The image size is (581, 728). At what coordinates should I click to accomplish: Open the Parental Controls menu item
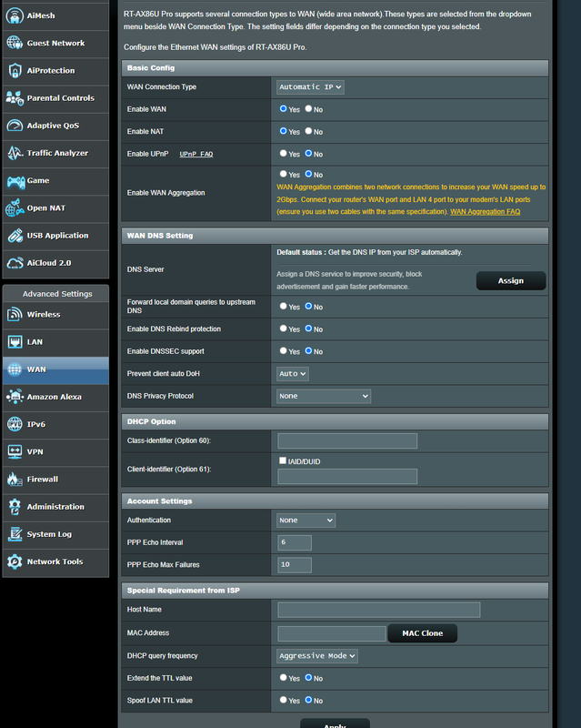(55, 98)
